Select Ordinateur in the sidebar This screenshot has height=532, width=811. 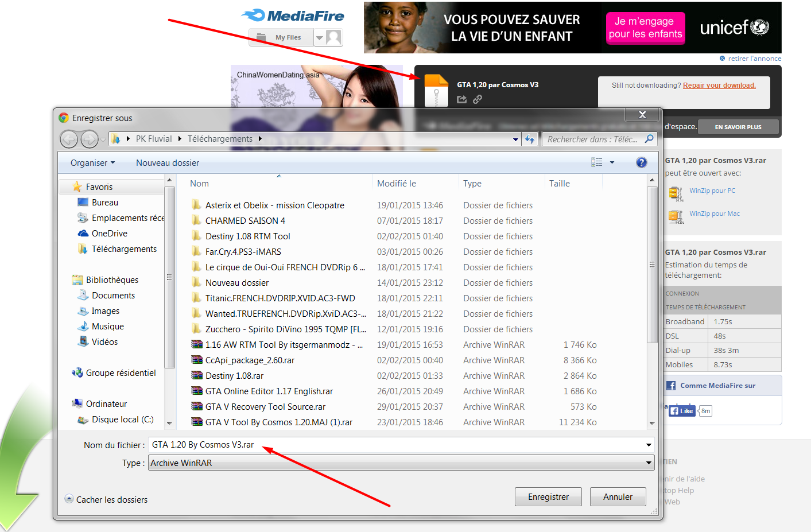coord(106,404)
